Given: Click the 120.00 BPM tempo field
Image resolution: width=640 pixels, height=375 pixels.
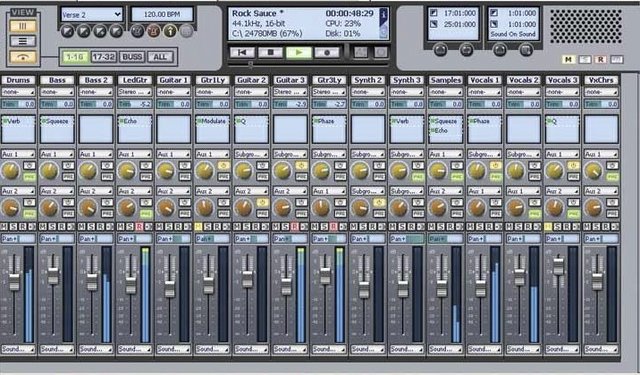Looking at the screenshot, I should point(162,15).
